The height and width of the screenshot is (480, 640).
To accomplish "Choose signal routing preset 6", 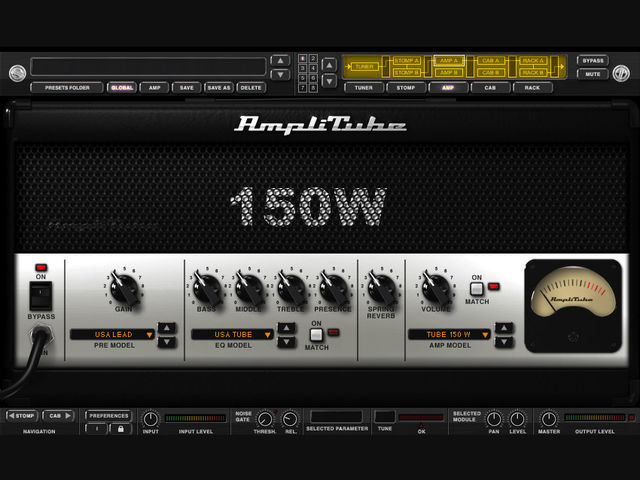I will click(313, 78).
